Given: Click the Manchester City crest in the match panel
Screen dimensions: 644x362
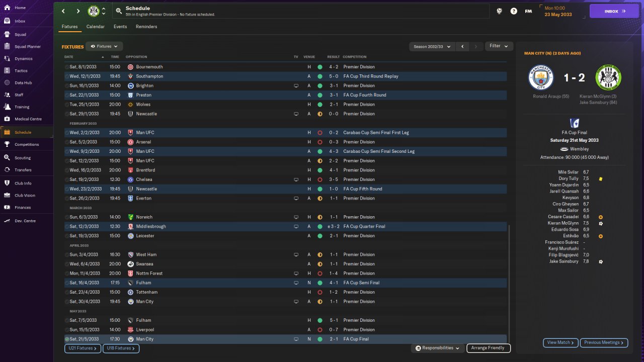Looking at the screenshot, I should [x=541, y=77].
